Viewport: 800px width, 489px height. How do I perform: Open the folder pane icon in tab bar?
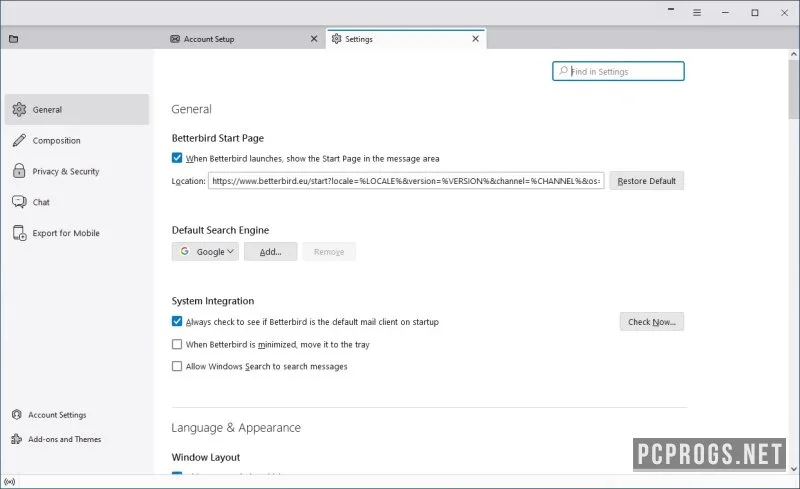pyautogui.click(x=14, y=39)
